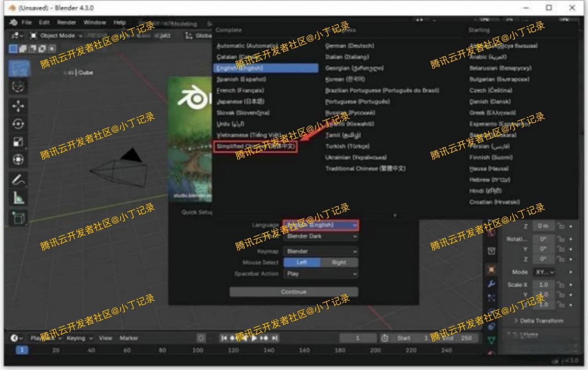Click the End frame 250 field
The image size is (588, 370).
[x=457, y=338]
